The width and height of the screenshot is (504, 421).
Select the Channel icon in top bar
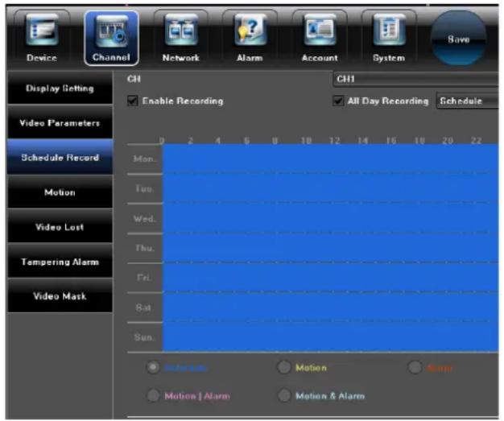(x=112, y=38)
